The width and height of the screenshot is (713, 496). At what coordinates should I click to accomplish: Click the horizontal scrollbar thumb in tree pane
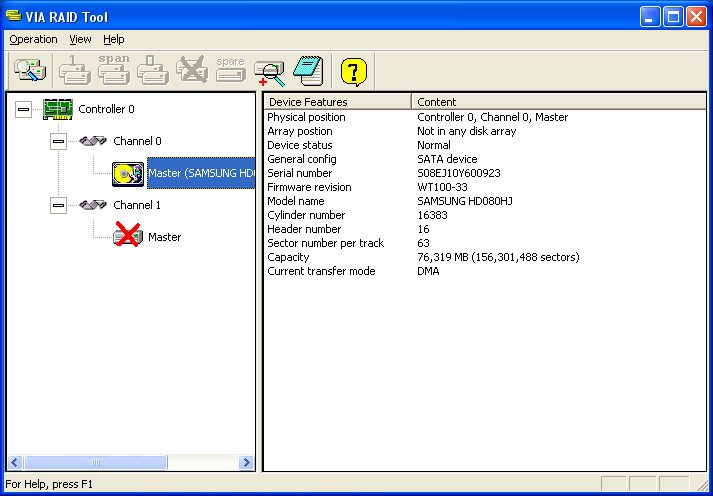point(95,463)
